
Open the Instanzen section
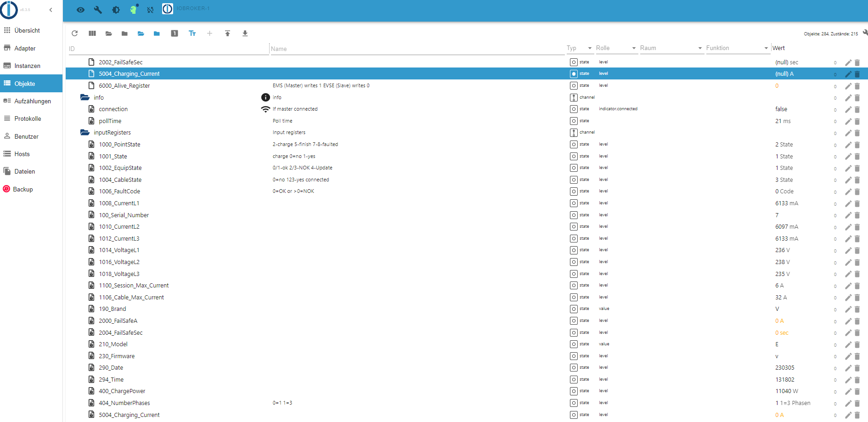[x=31, y=66]
